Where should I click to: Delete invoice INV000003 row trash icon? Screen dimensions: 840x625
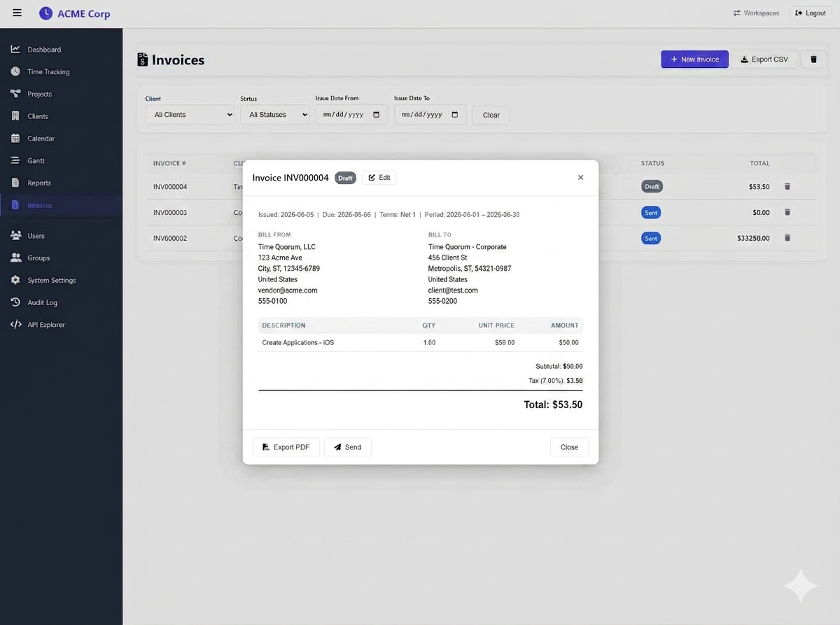click(x=787, y=212)
